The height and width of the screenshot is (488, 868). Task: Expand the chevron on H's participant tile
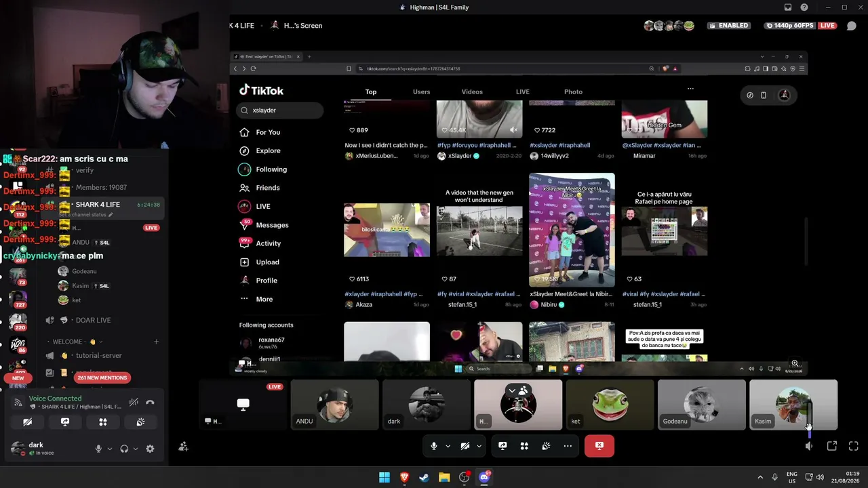click(x=512, y=391)
